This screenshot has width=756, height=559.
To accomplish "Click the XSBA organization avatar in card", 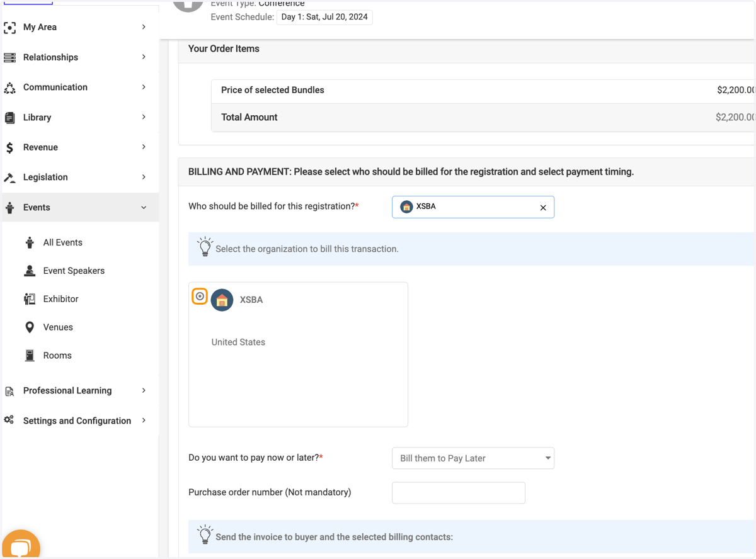I will tap(222, 300).
